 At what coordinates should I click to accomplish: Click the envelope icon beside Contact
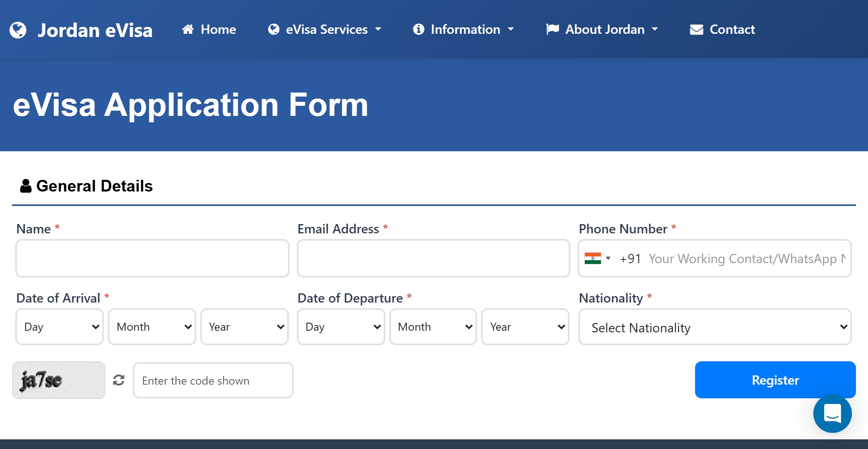pos(697,30)
